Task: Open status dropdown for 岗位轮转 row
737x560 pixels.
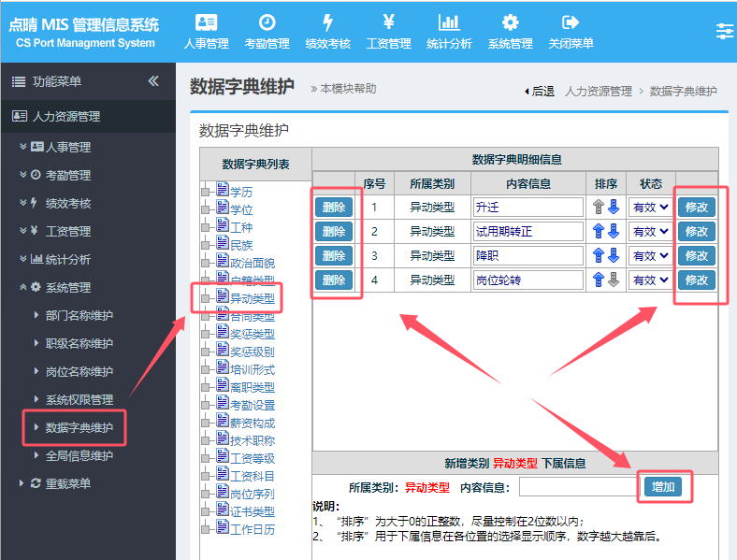Action: (651, 280)
